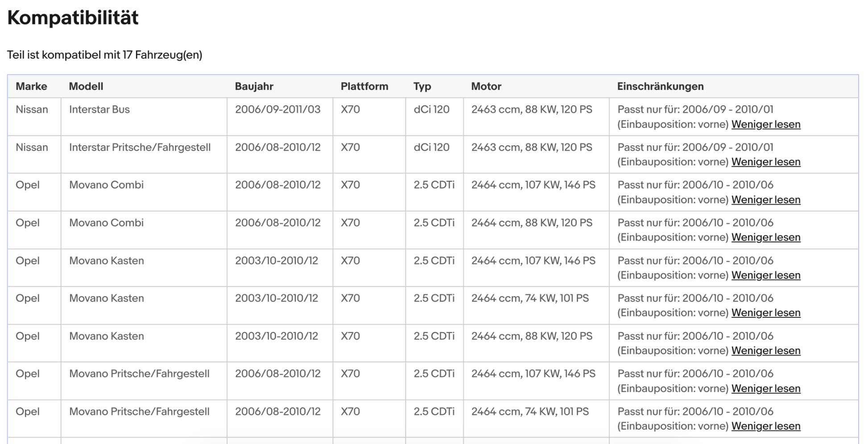Click Weniger lesen for Movano Kasten 101 PS
The height and width of the screenshot is (444, 868).
coord(766,312)
